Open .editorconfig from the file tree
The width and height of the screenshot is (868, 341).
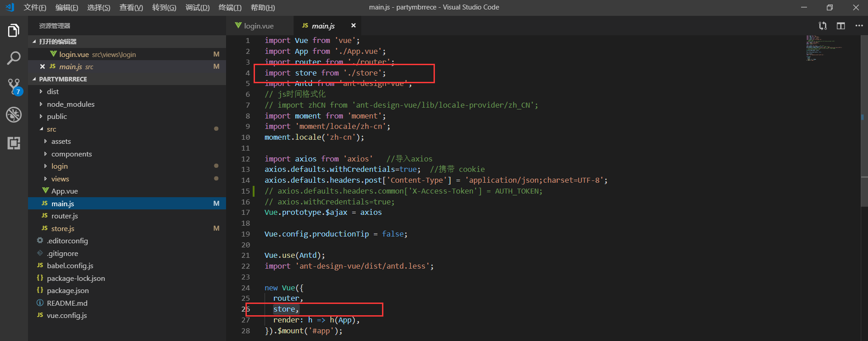(127, 241)
